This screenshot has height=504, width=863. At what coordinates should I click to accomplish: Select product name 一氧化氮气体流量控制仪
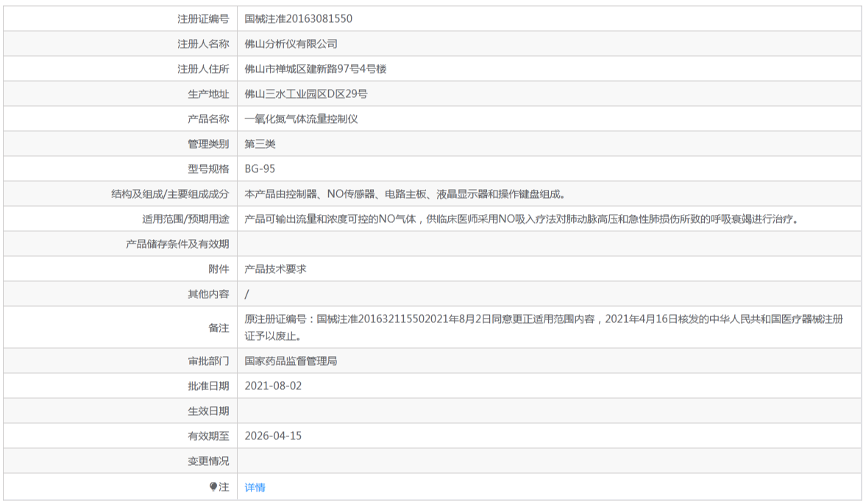[301, 119]
